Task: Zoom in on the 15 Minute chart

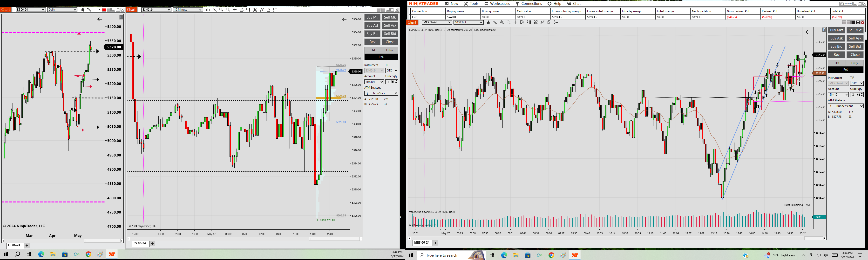Action: [x=221, y=10]
